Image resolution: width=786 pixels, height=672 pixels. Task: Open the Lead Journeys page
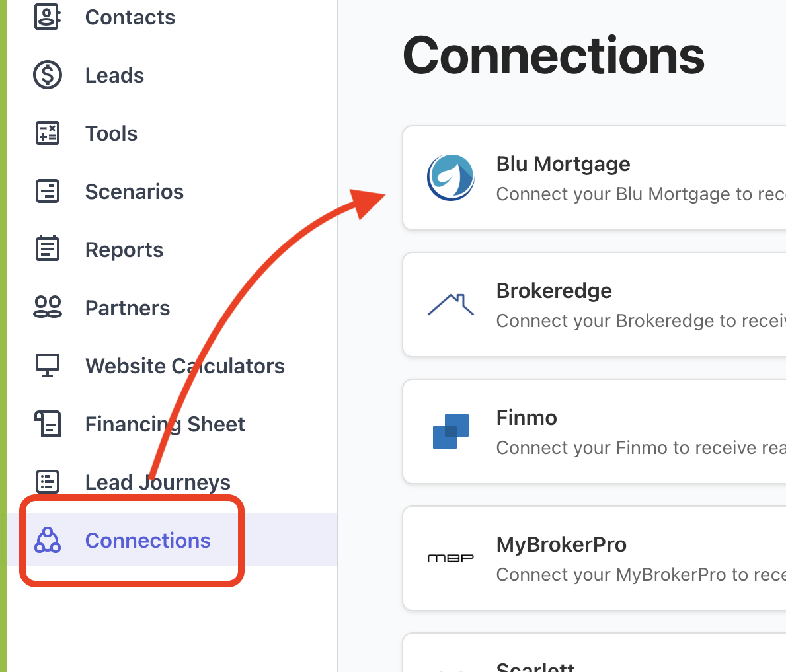[x=158, y=482]
